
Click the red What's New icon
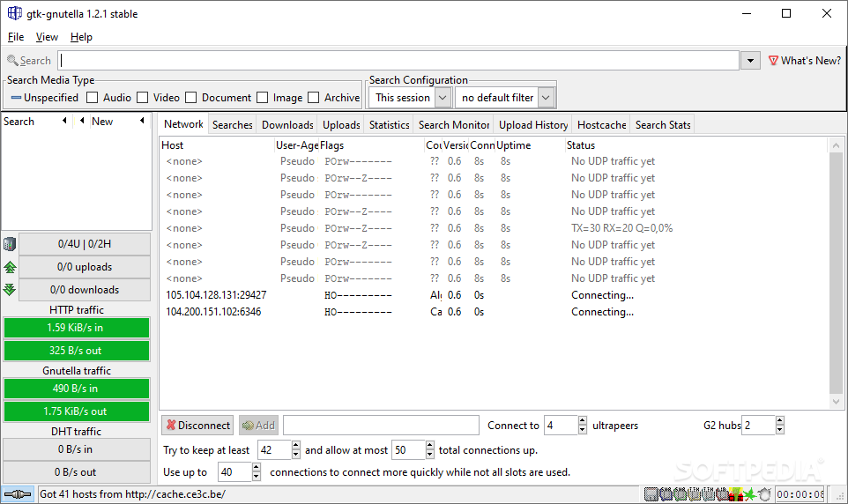tap(773, 61)
